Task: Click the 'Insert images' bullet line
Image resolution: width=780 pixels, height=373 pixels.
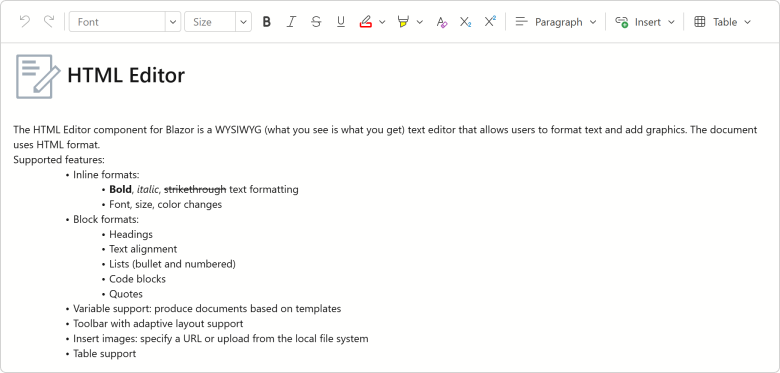Action: (x=221, y=339)
